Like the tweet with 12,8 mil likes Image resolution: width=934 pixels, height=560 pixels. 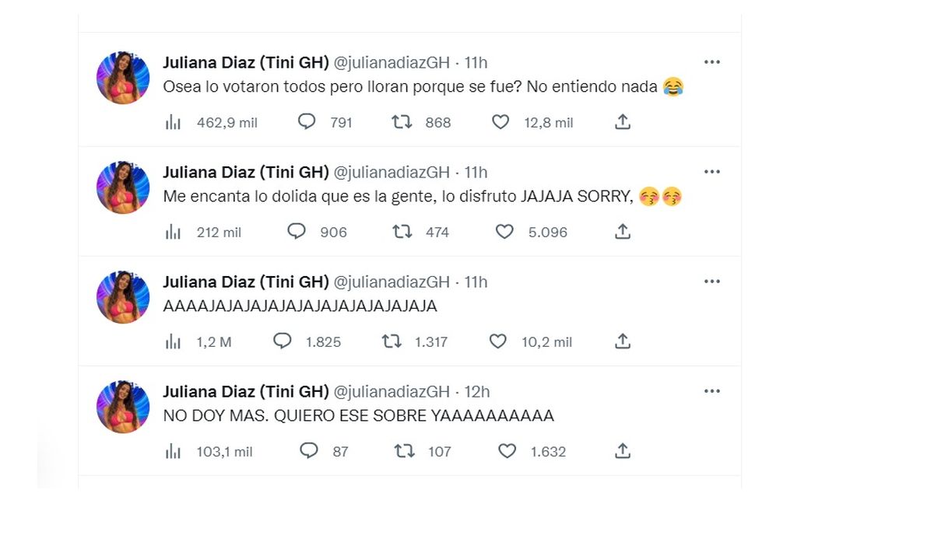click(x=500, y=122)
